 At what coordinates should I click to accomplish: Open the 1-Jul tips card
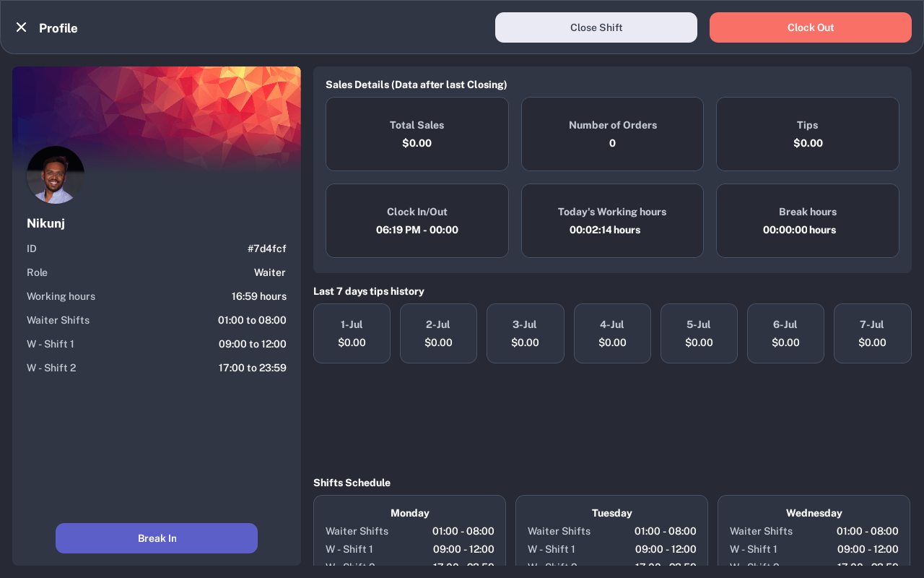pyautogui.click(x=352, y=334)
